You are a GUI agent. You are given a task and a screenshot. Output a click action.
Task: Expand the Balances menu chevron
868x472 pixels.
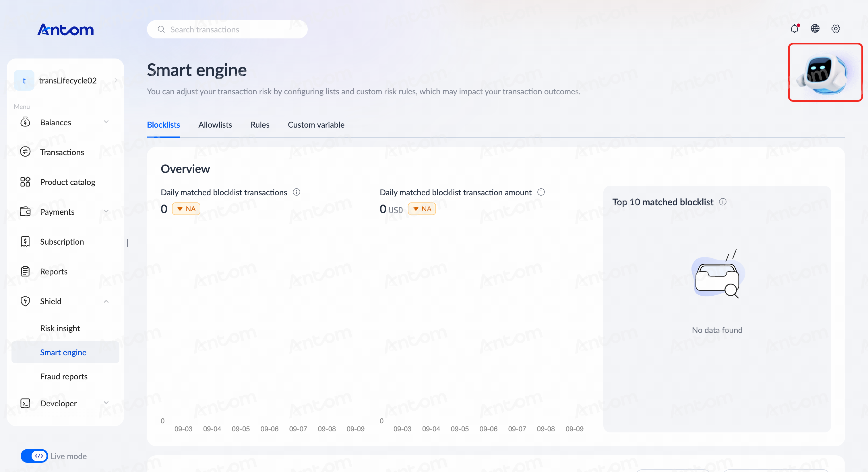tap(106, 122)
